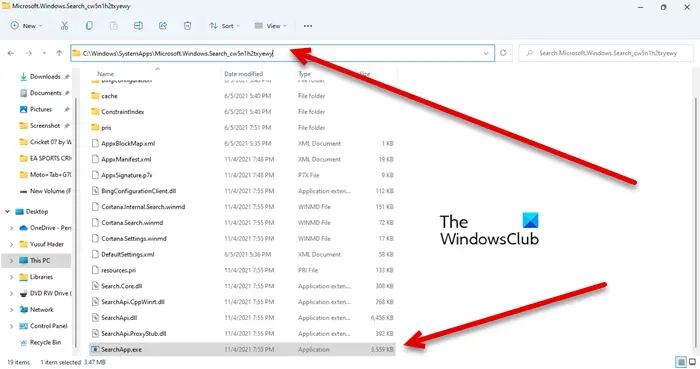Open the Sort dropdown menu
This screenshot has height=369, width=700.
click(x=225, y=26)
